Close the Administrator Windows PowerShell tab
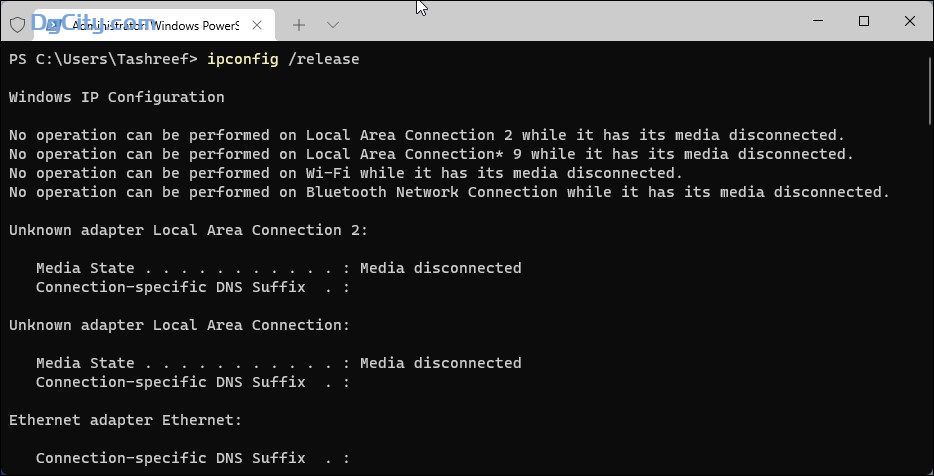The image size is (934, 476). pyautogui.click(x=257, y=25)
